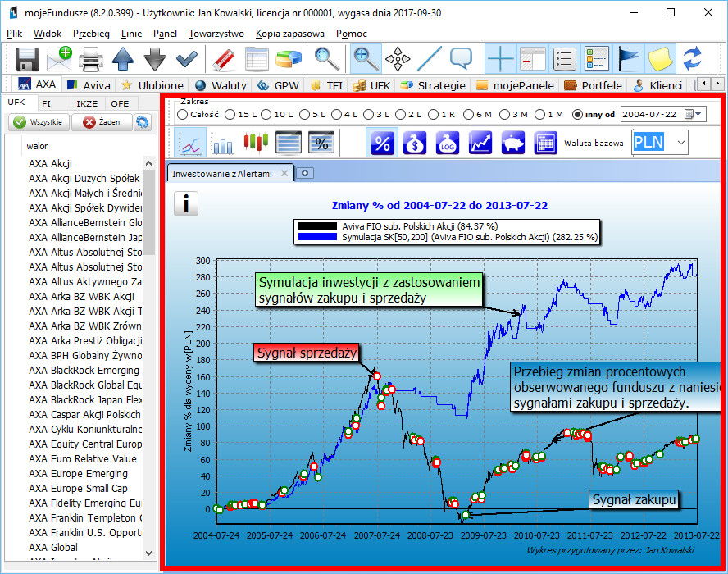Open the Waluta bazowa PLN dropdown
Image resolution: width=728 pixels, height=574 pixels.
click(681, 143)
